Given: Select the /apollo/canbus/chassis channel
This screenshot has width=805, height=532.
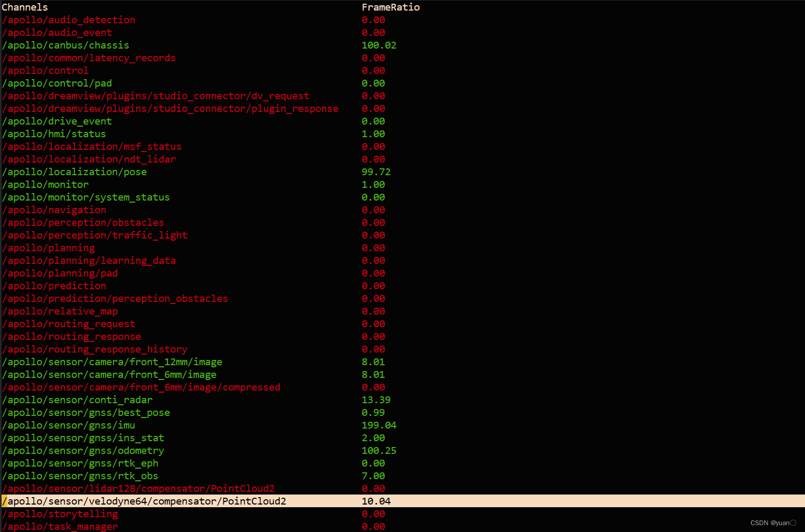Looking at the screenshot, I should tap(65, 45).
